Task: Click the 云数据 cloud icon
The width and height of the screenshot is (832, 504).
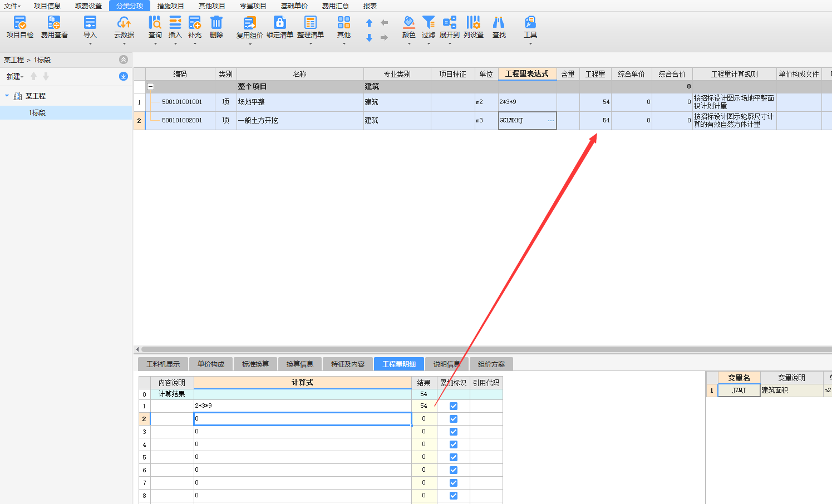Action: (124, 27)
